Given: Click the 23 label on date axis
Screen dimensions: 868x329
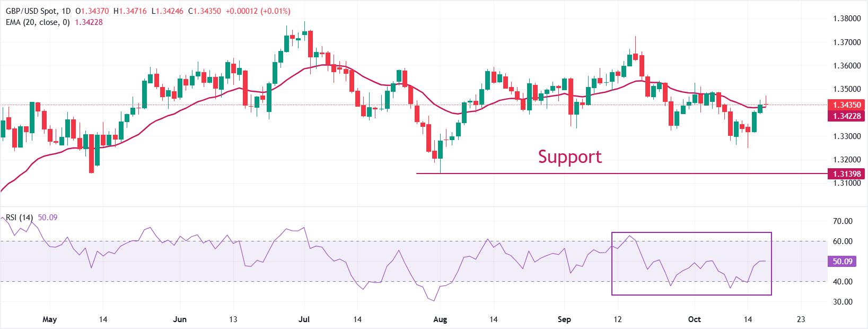Looking at the screenshot, I should [x=801, y=319].
